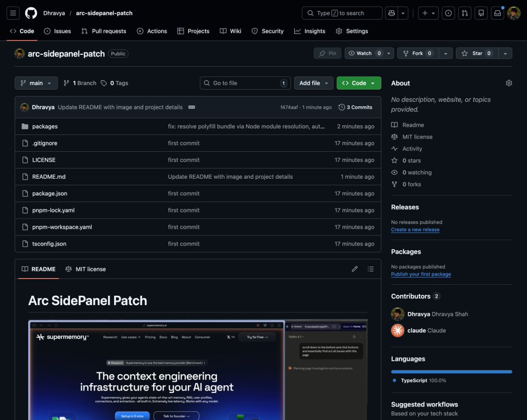Open the tsconfig.json file
Screen dimensions: 527x420
click(x=49, y=244)
